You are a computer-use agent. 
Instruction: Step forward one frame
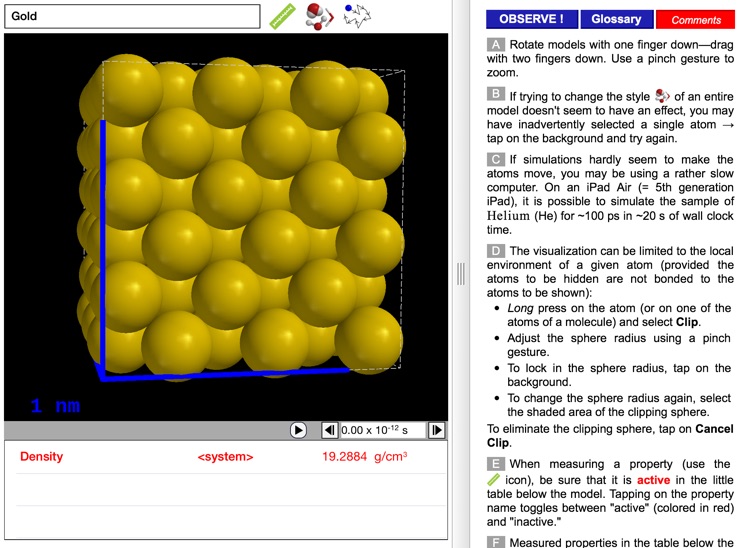[437, 430]
